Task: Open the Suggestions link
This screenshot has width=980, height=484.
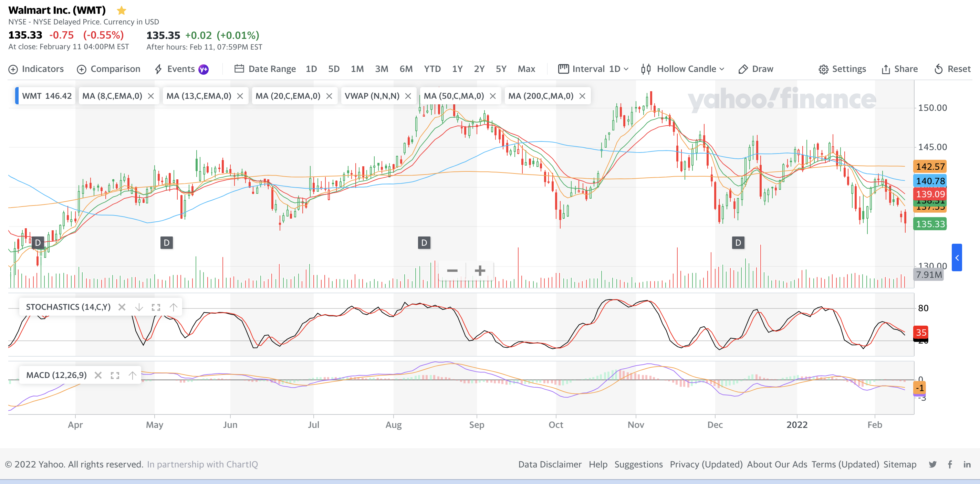Action: pyautogui.click(x=638, y=464)
